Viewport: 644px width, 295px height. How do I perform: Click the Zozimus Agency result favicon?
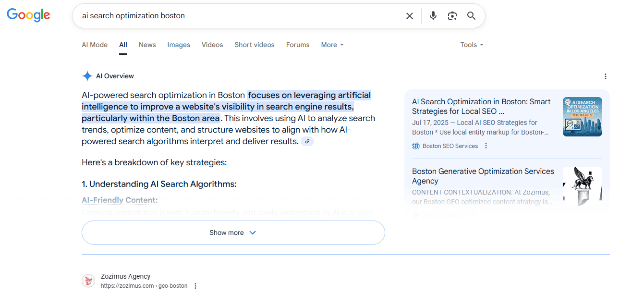click(x=88, y=281)
